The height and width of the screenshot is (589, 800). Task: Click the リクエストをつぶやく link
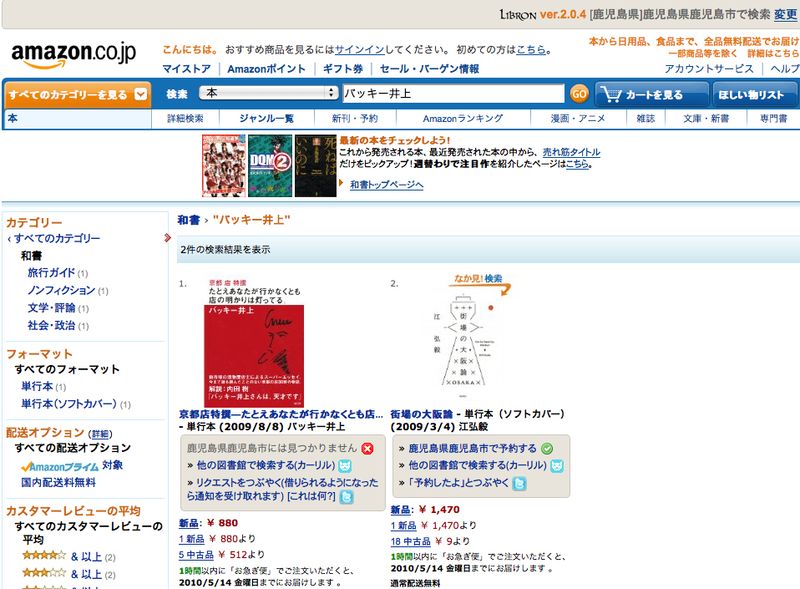[x=282, y=489]
